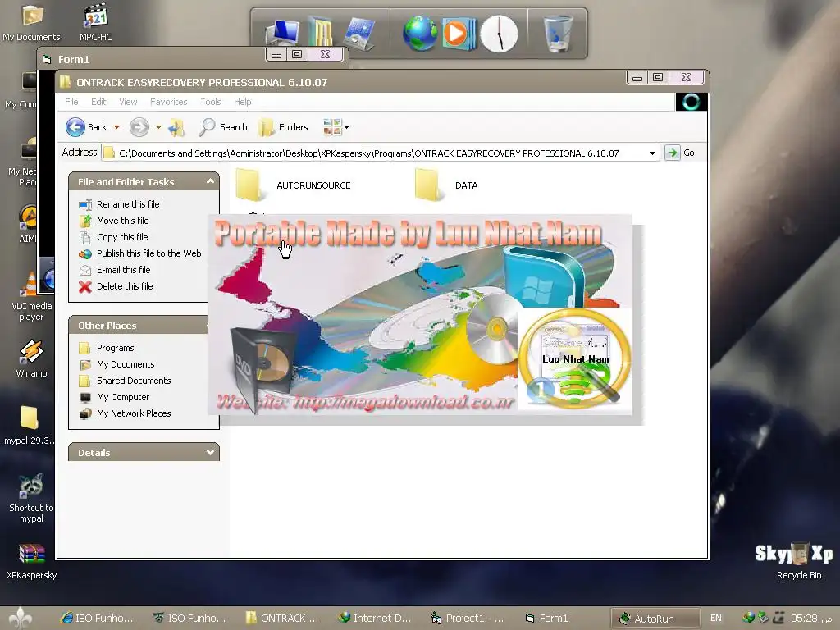
Task: Click the EN language indicator
Action: coord(715,619)
